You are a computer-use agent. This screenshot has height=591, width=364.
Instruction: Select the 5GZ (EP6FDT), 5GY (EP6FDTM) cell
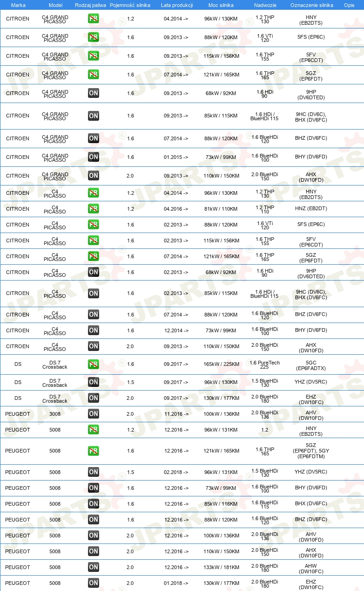311,451
